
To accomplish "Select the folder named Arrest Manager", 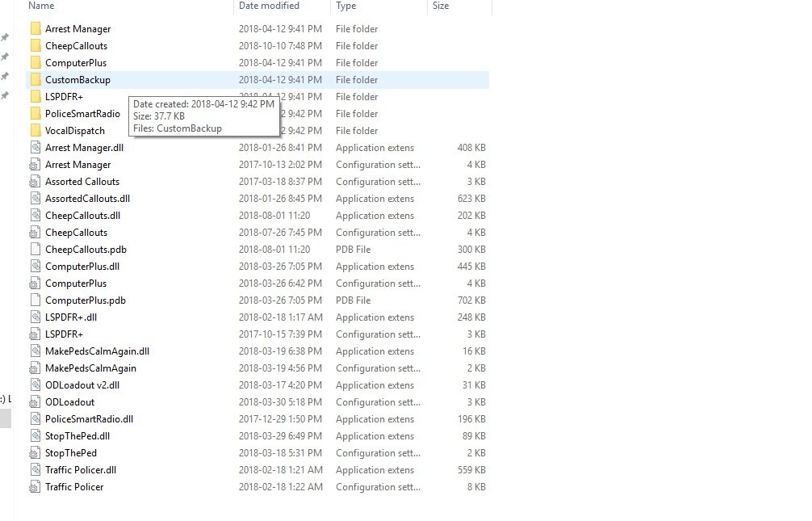I will pos(77,29).
